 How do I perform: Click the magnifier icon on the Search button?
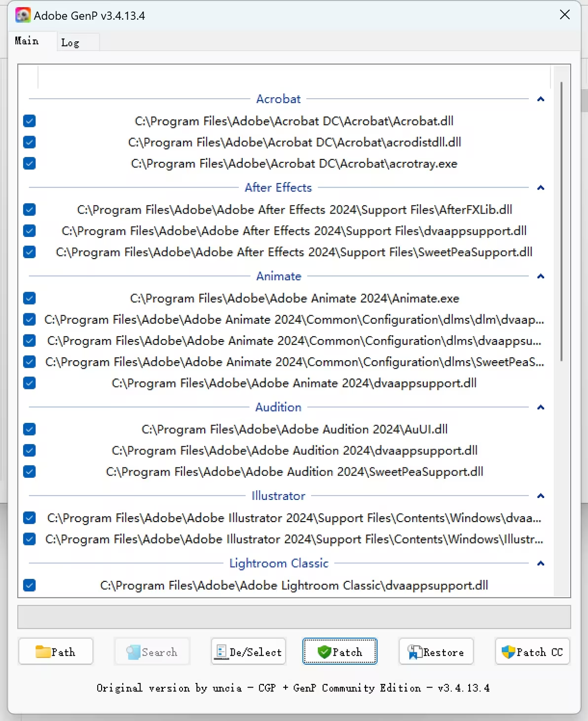tap(133, 651)
